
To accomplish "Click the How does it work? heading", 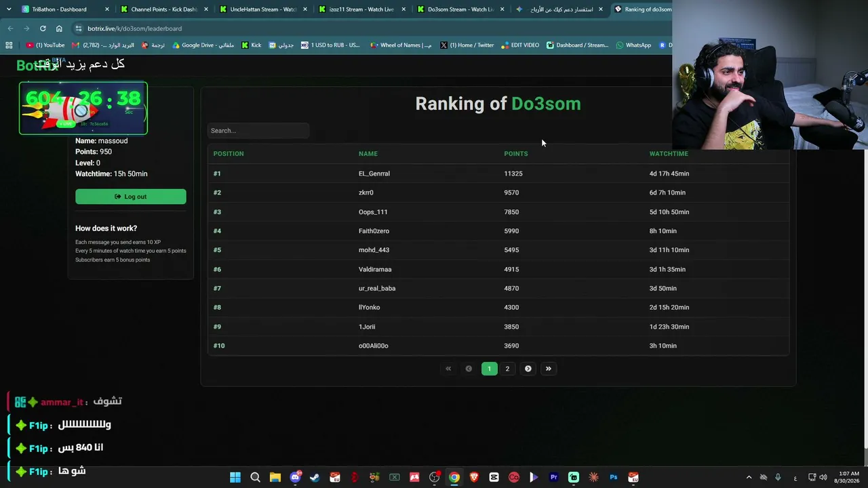I will pos(106,228).
